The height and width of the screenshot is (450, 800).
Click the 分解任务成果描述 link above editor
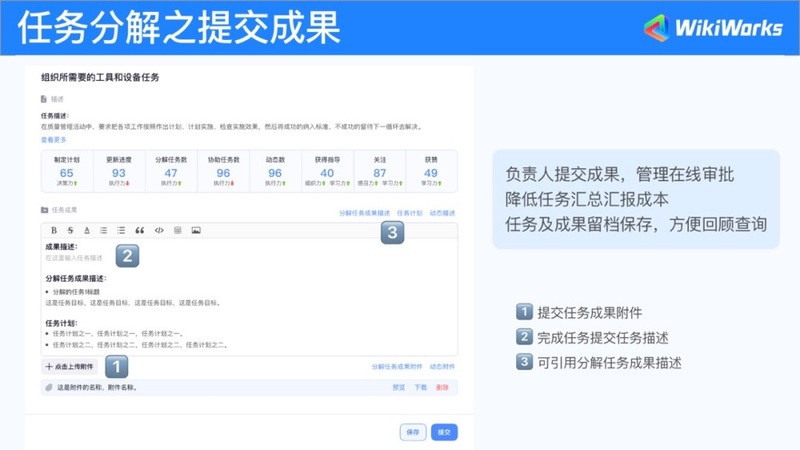pyautogui.click(x=364, y=213)
